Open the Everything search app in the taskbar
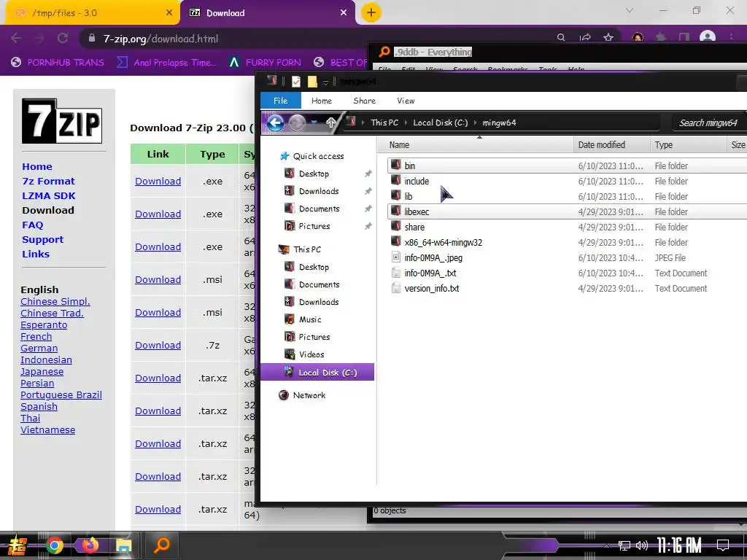 [161, 545]
